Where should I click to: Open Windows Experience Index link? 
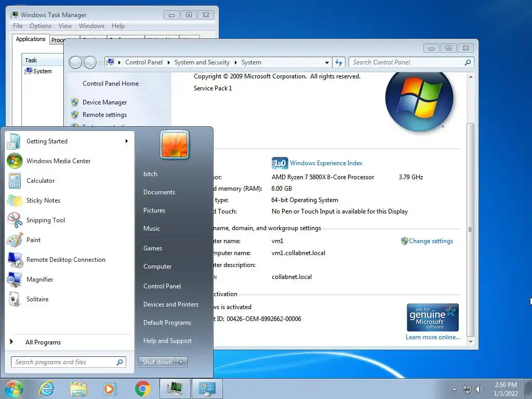click(326, 163)
